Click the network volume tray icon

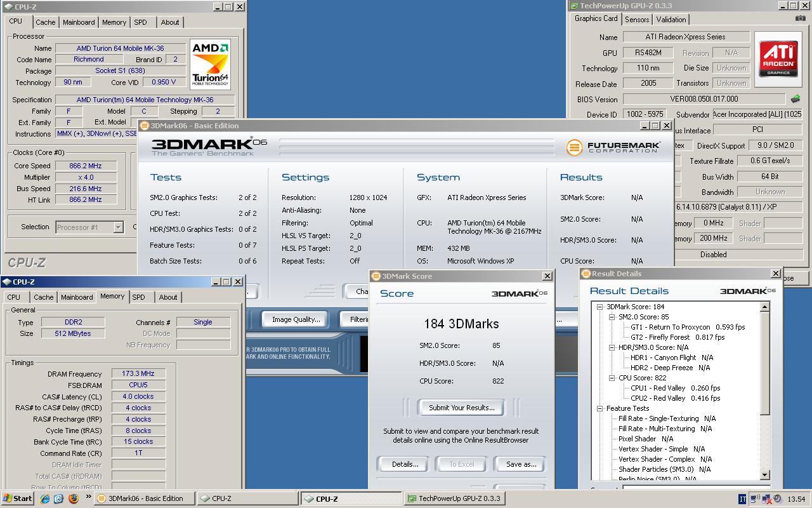(756, 498)
